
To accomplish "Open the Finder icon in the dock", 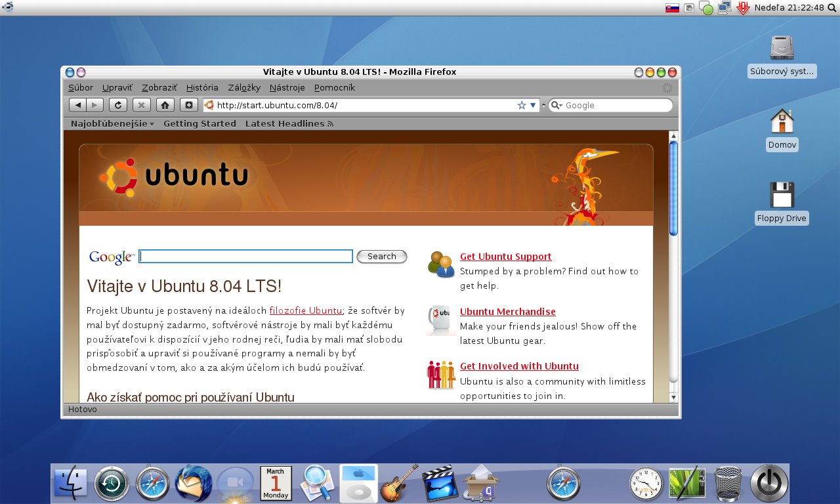I will [x=70, y=484].
